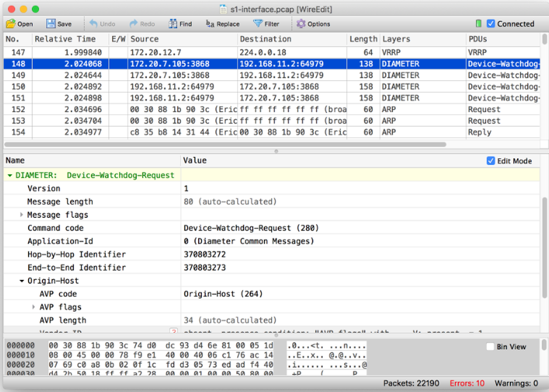Image resolution: width=549 pixels, height=392 pixels.
Task: Click source 172.20.7.105:3868 in packet 148
Action: [x=170, y=64]
